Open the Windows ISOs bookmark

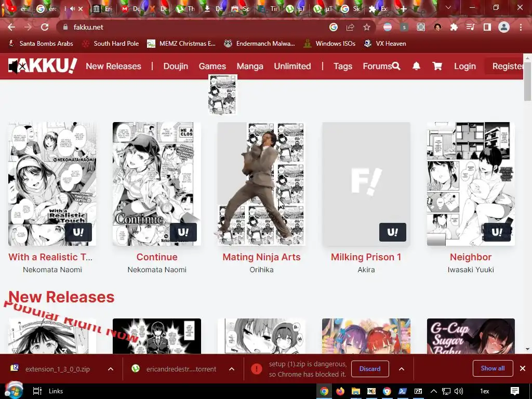329,44
